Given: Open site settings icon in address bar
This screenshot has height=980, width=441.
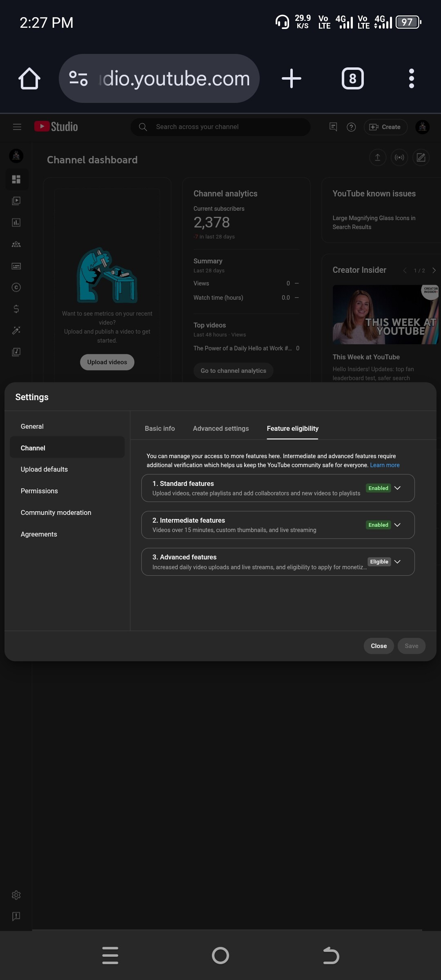Looking at the screenshot, I should coord(78,78).
